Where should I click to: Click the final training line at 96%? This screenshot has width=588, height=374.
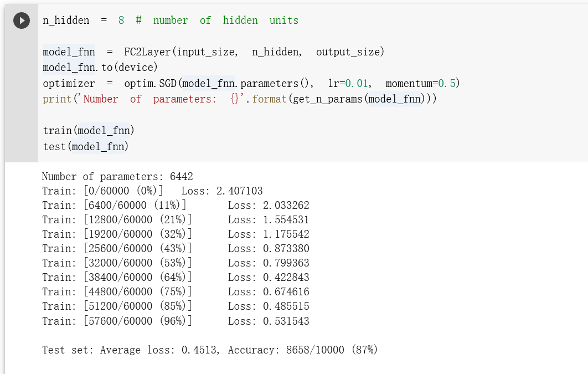pyautogui.click(x=176, y=321)
